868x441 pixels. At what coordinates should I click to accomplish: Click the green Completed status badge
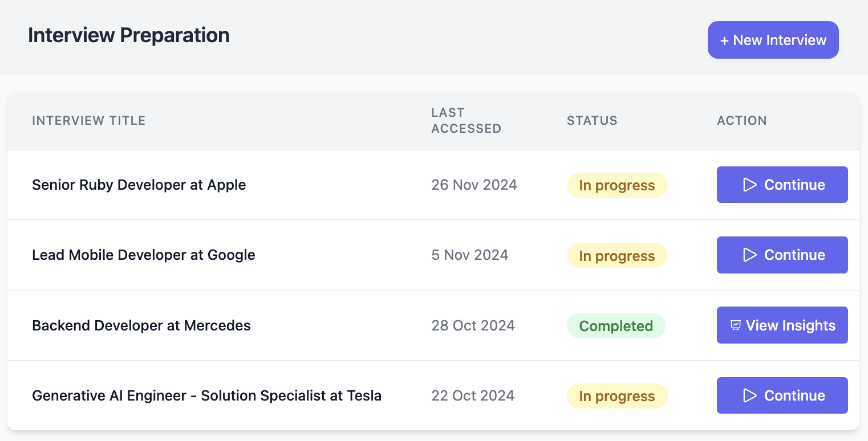(x=616, y=326)
